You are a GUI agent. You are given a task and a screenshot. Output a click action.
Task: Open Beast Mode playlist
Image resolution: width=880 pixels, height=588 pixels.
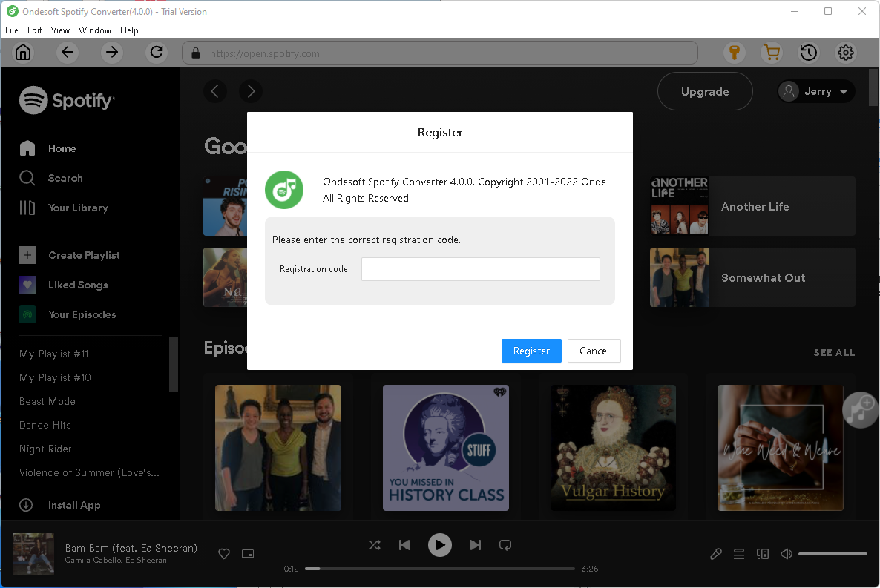(47, 401)
